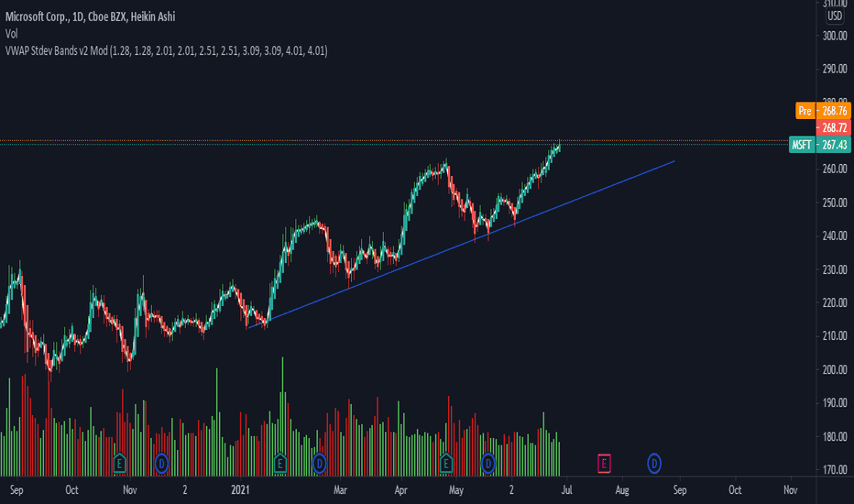Click the Microsoft Corp. chart title
The width and height of the screenshot is (854, 504).
tap(91, 16)
